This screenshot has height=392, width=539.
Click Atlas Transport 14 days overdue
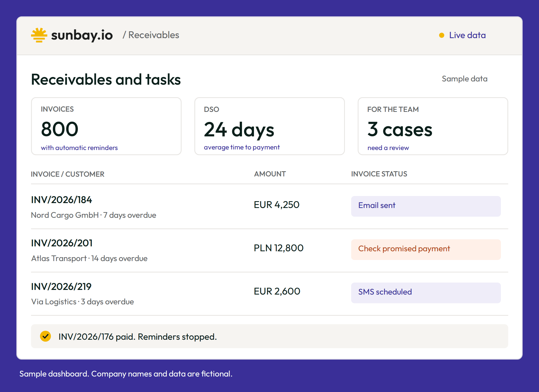(89, 258)
